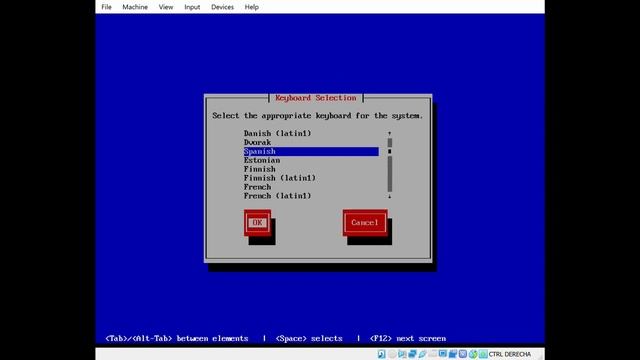Image resolution: width=640 pixels, height=360 pixels.
Task: Click the mouse integration icon in status bar
Action: point(473,354)
